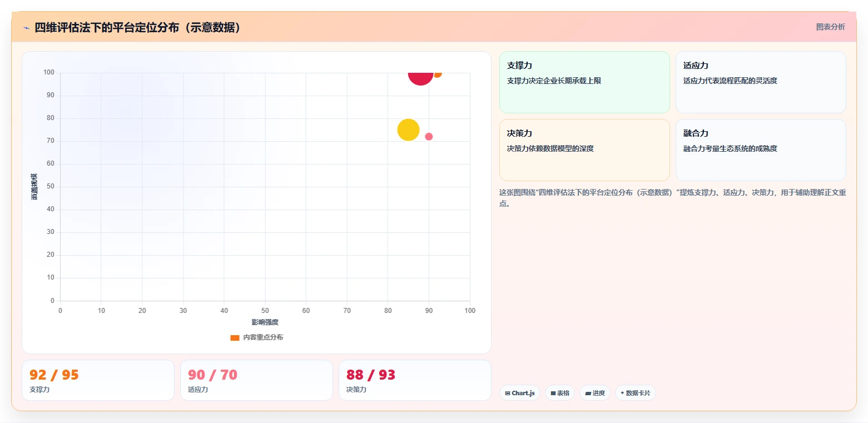This screenshot has width=868, height=423.
Task: Open the 决策力 info card
Action: click(x=584, y=150)
